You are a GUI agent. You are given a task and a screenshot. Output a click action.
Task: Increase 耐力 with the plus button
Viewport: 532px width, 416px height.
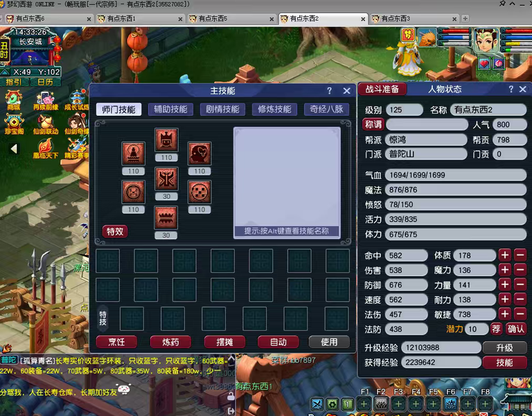(505, 300)
